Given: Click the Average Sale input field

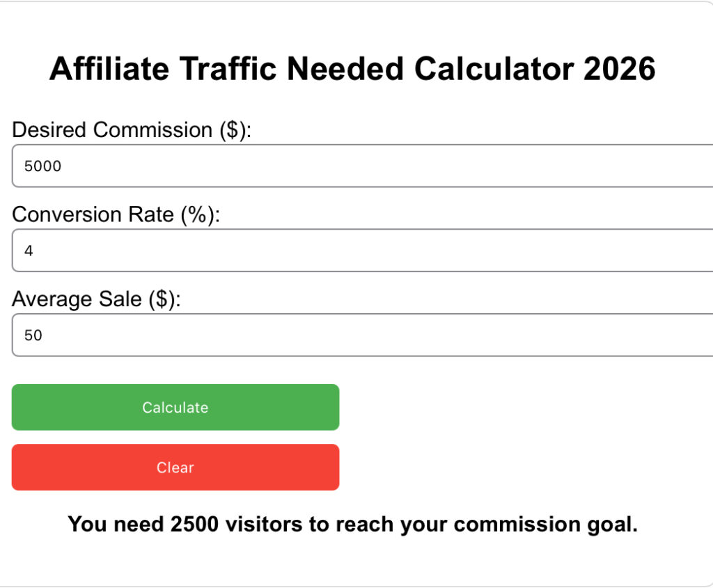Looking at the screenshot, I should pyautogui.click(x=279, y=335).
